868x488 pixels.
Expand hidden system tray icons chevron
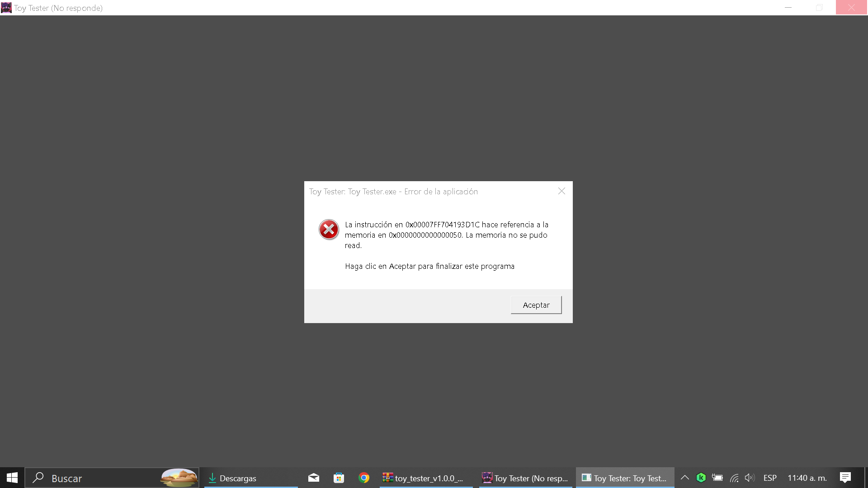pyautogui.click(x=685, y=478)
